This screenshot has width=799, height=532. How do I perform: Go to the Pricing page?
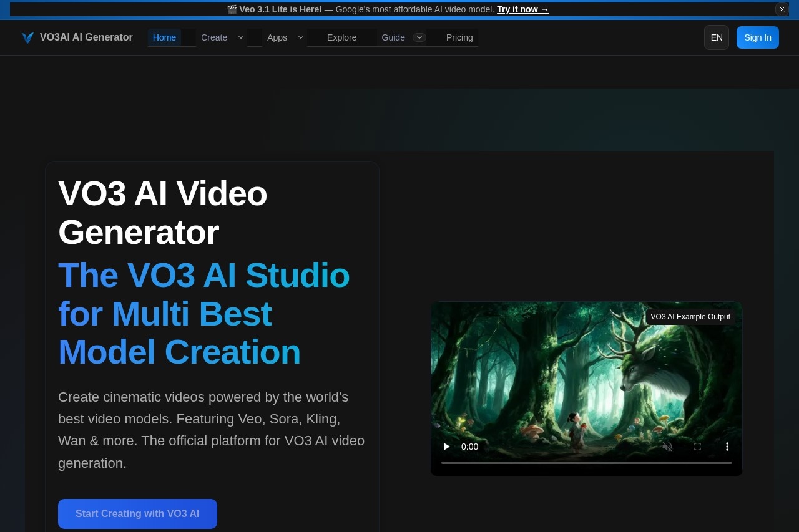[459, 37]
